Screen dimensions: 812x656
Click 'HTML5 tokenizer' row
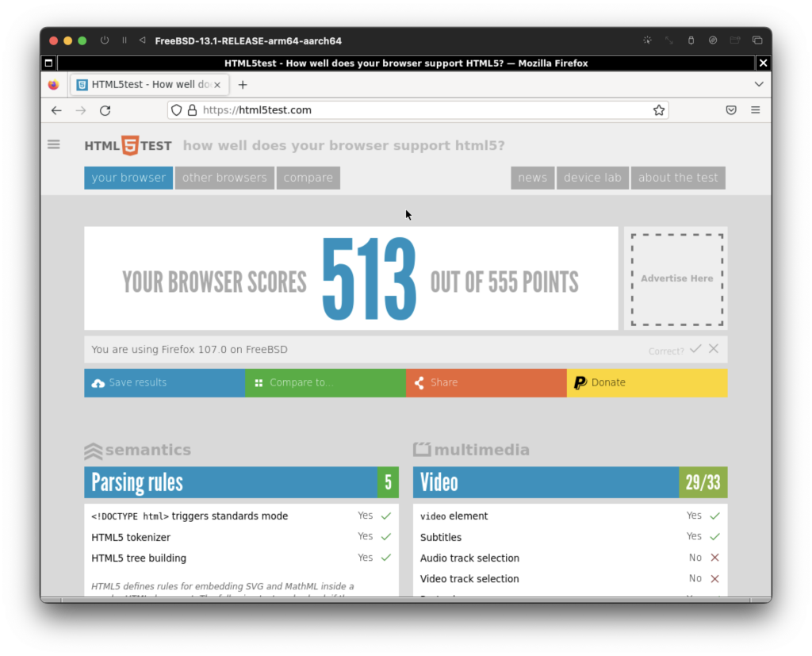241,537
